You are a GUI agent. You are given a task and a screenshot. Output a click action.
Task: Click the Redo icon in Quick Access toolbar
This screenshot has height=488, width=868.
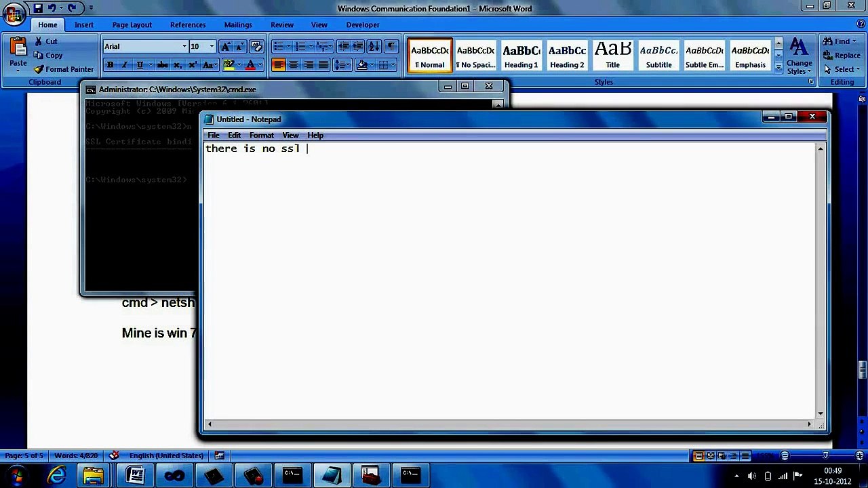[x=71, y=8]
